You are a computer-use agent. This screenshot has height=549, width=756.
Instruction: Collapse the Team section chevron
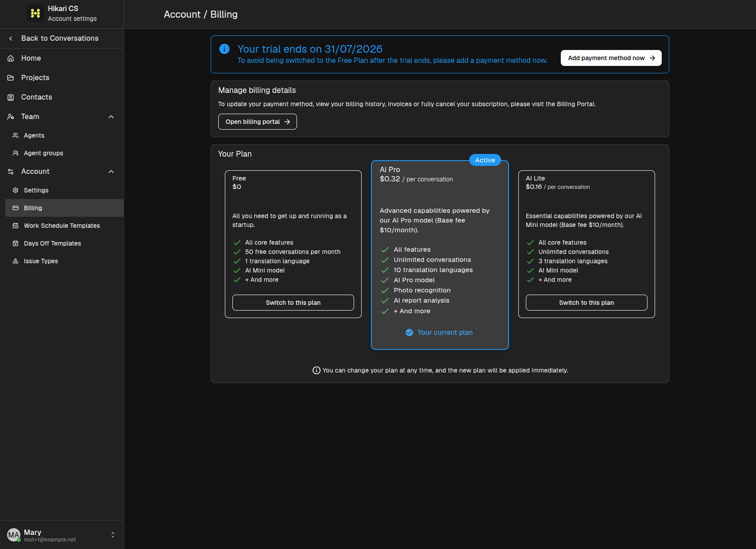click(111, 117)
